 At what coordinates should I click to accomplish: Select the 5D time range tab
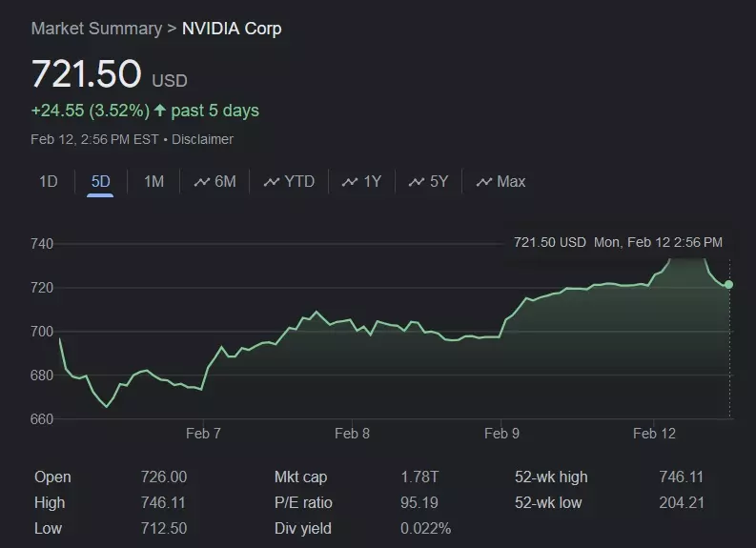coord(100,181)
